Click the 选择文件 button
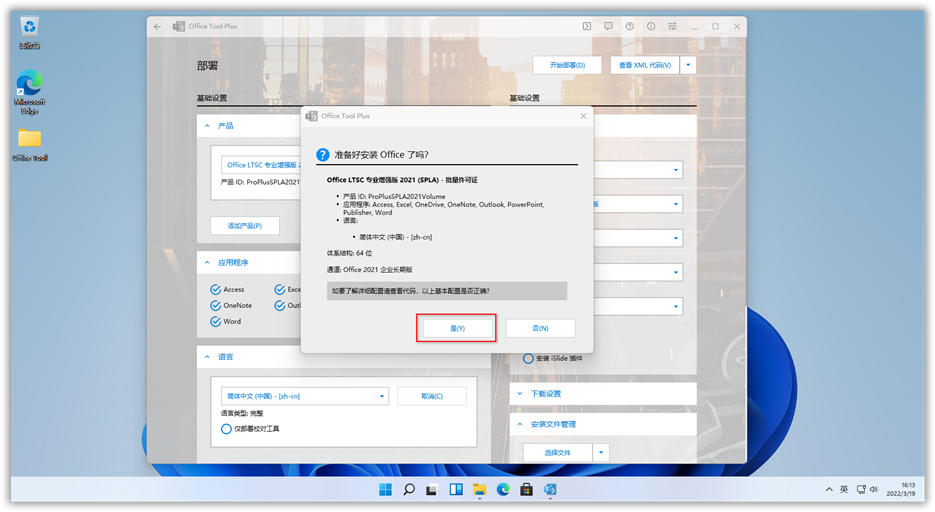This screenshot has height=512, width=935. coord(558,453)
